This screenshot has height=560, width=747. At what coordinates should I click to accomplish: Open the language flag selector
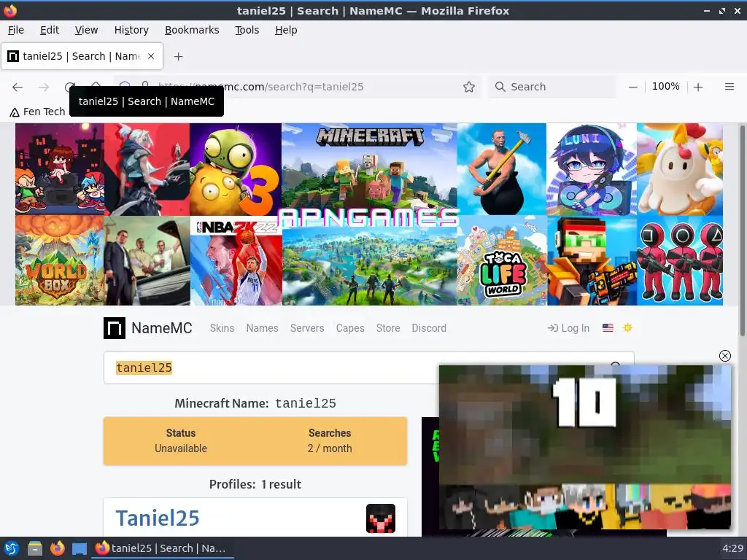[x=608, y=327]
